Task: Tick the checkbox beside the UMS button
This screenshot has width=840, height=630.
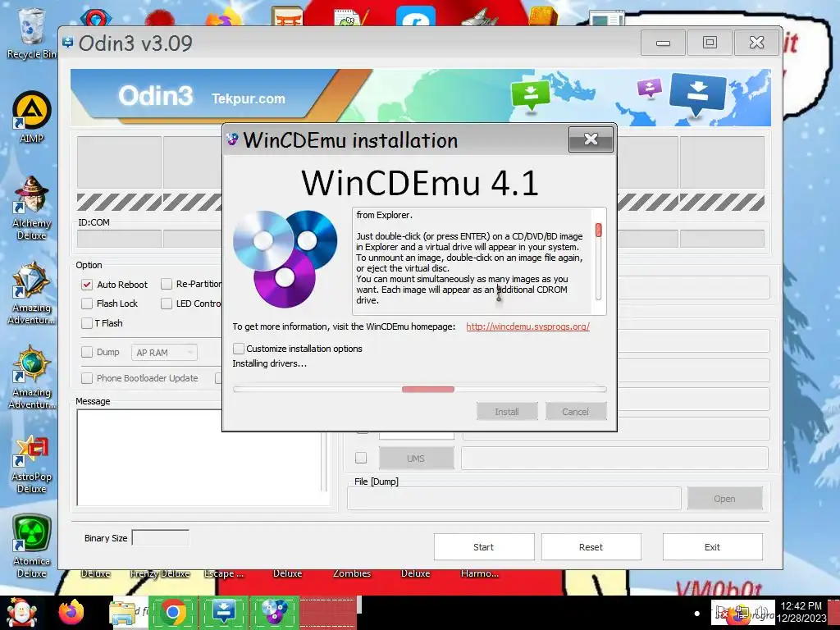Action: 361,458
